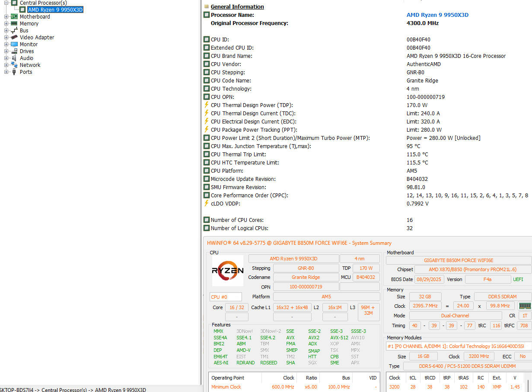
Task: Click the Network icon in the device tree
Action: click(x=14, y=65)
